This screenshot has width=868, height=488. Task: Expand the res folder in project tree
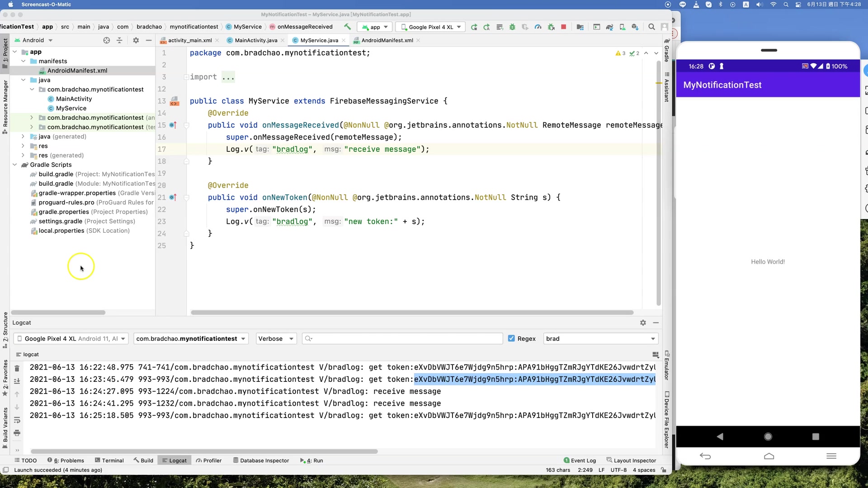click(23, 146)
